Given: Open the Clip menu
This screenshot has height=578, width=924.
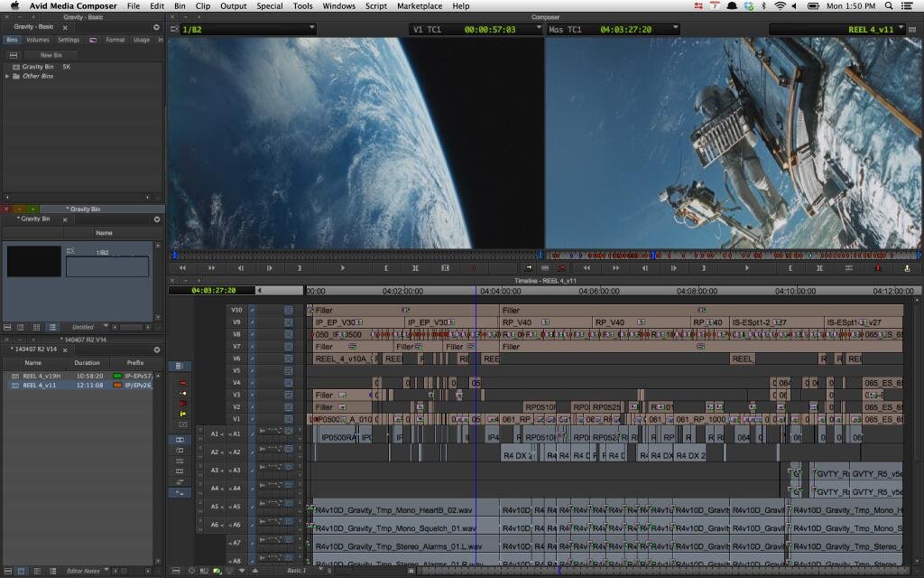Looking at the screenshot, I should pos(202,6).
